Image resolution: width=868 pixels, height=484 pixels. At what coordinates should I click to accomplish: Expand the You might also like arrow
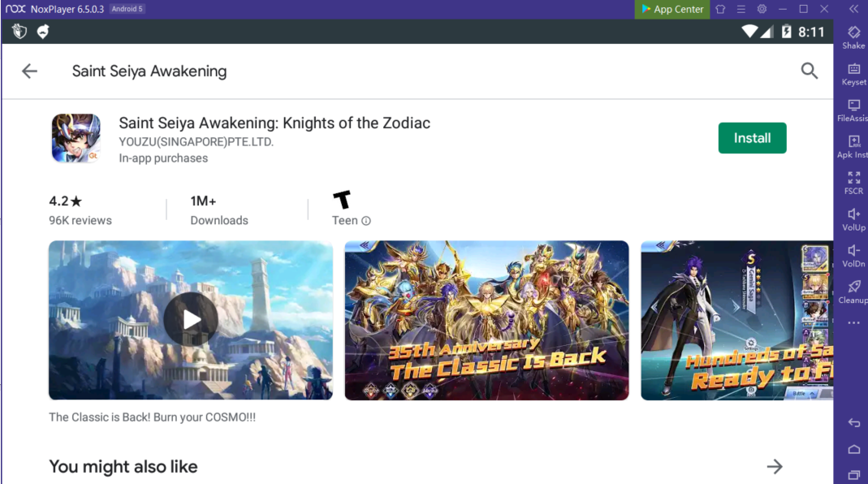pos(775,467)
